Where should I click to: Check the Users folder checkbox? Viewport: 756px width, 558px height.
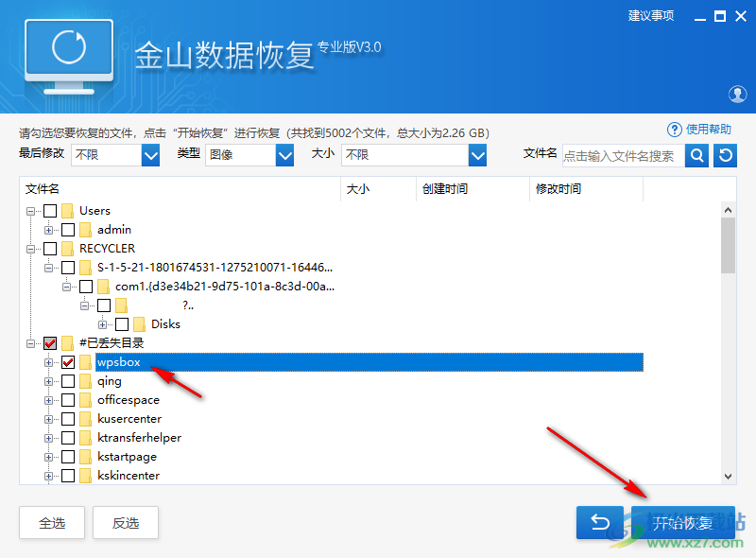click(50, 211)
